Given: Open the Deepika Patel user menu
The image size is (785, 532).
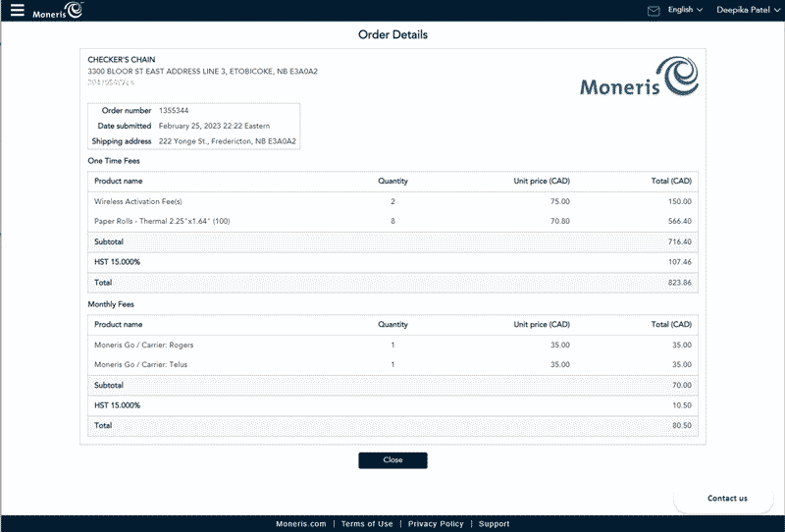Looking at the screenshot, I should point(748,10).
